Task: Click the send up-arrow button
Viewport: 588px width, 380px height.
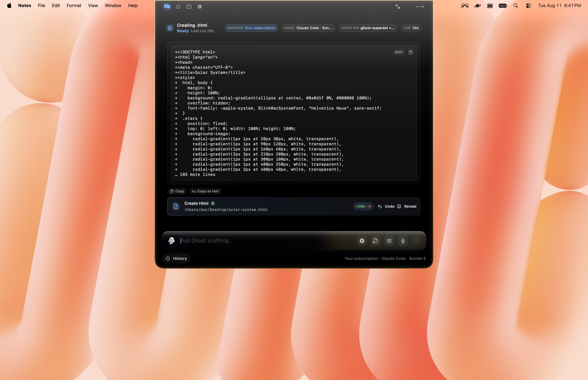Action: click(416, 241)
